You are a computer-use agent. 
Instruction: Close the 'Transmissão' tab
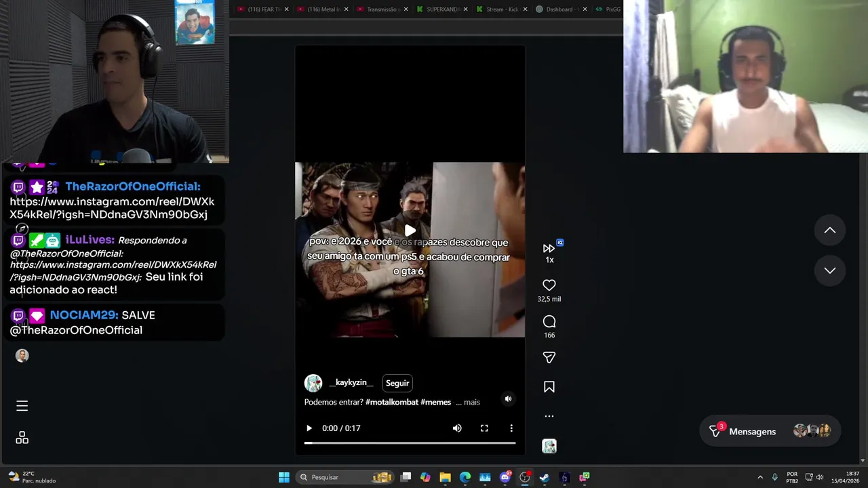(406, 9)
